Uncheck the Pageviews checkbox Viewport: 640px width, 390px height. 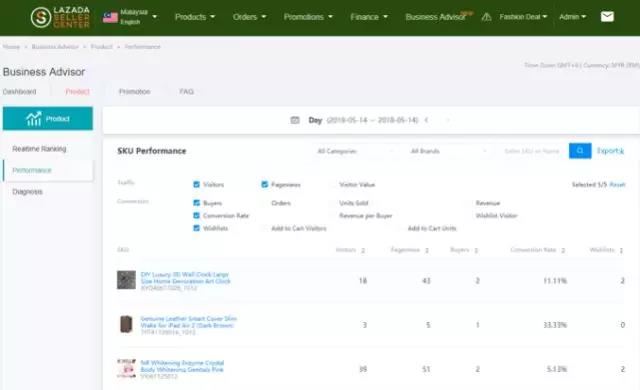pos(264,184)
